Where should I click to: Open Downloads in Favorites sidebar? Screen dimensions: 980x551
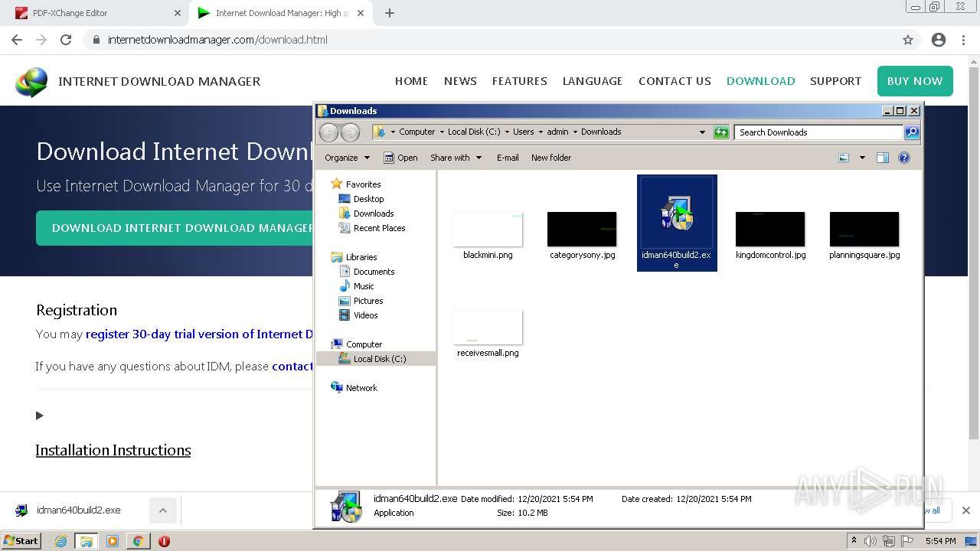click(374, 214)
